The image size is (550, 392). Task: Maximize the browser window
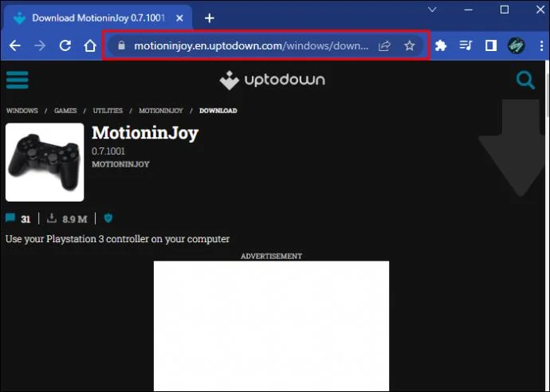point(505,10)
